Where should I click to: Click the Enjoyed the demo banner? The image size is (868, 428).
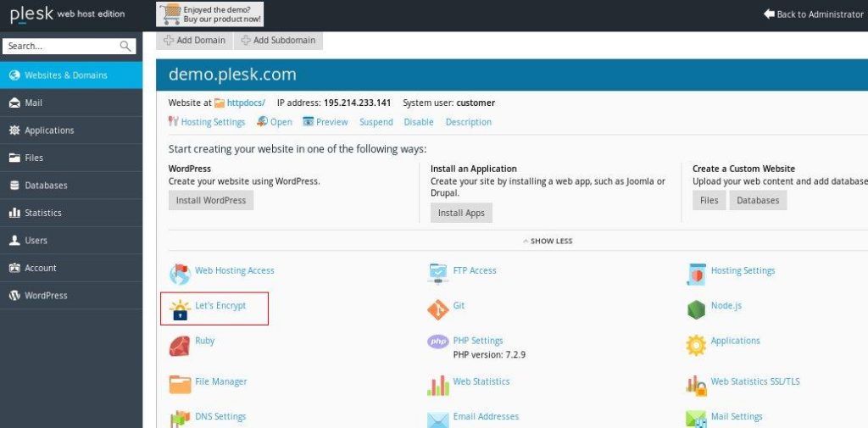[210, 14]
